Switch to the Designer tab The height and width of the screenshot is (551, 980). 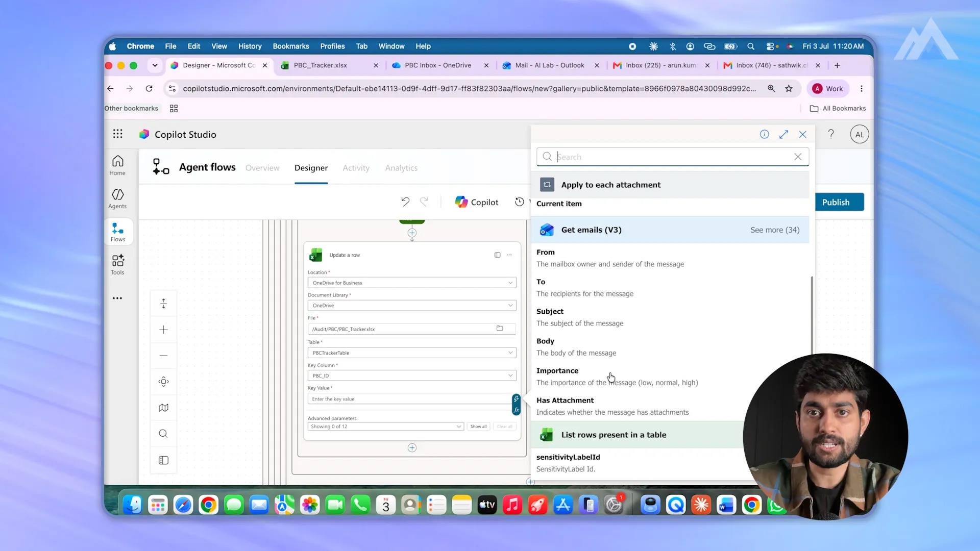click(x=311, y=168)
